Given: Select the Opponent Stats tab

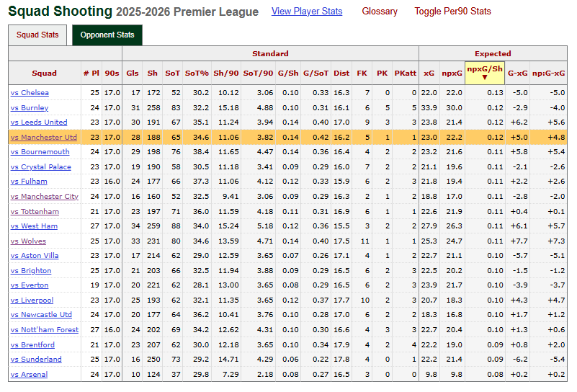Looking at the screenshot, I should (x=107, y=35).
